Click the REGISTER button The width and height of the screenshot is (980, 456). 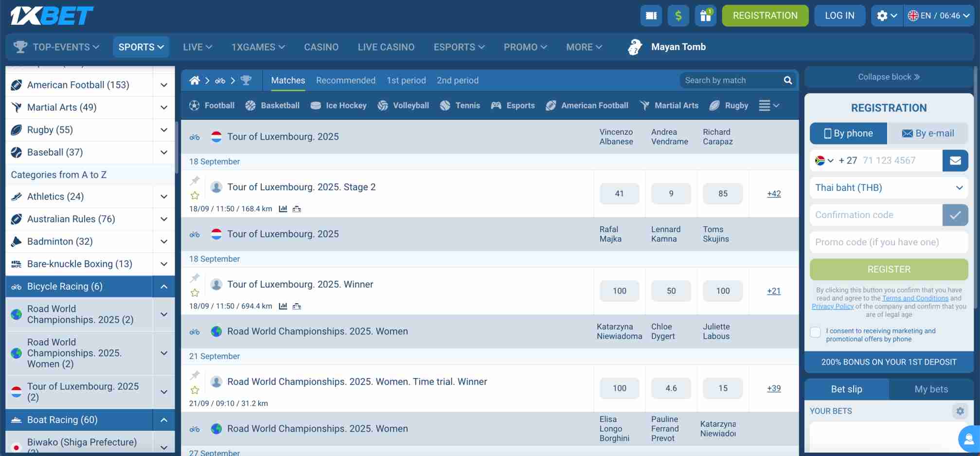[889, 269]
